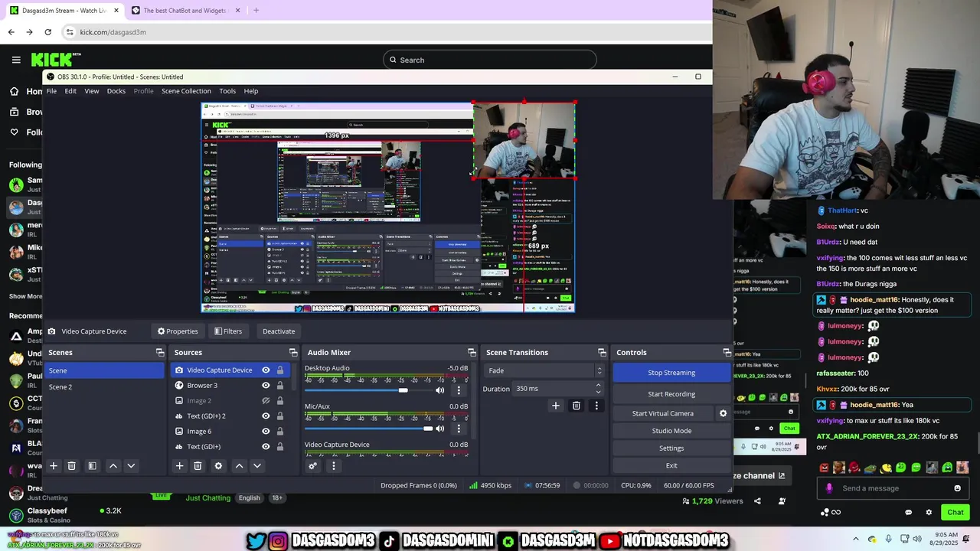
Task: Open Kick chat settings gear
Action: [x=929, y=512]
